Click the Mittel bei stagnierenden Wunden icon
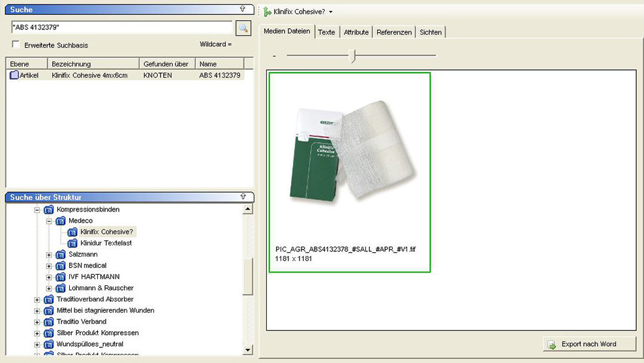The height and width of the screenshot is (363, 644). 48,310
